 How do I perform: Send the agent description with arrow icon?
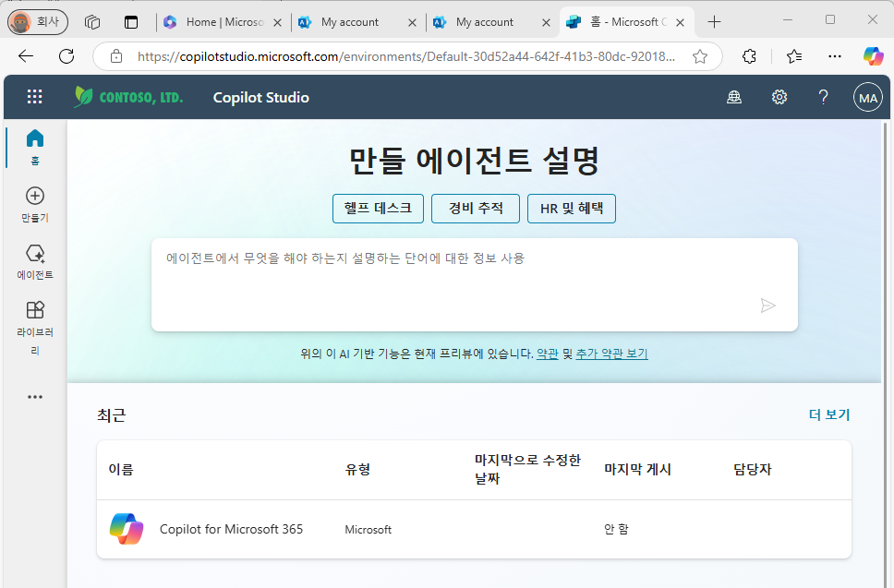tap(768, 306)
